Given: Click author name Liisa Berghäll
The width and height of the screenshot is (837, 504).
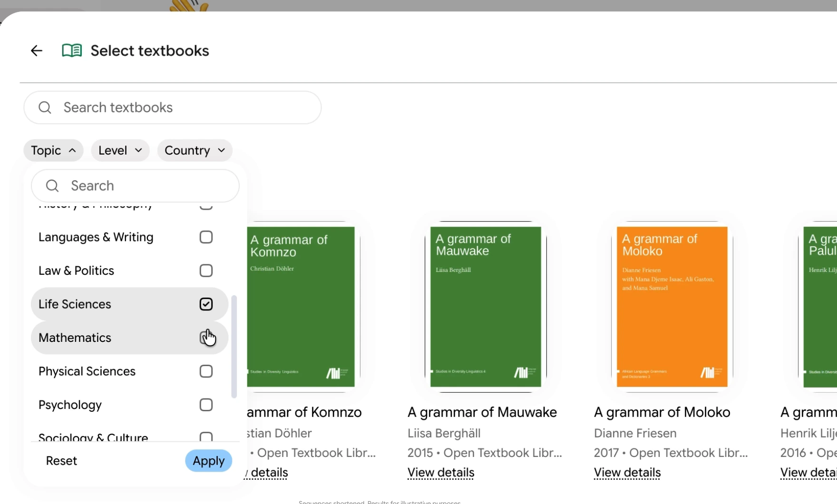Looking at the screenshot, I should (444, 433).
